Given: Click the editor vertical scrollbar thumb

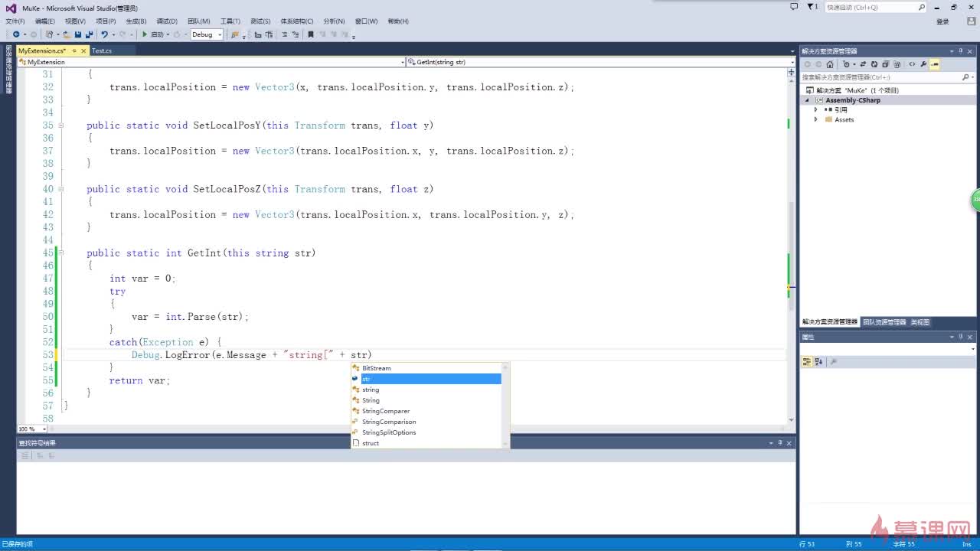Looking at the screenshot, I should 791,256.
